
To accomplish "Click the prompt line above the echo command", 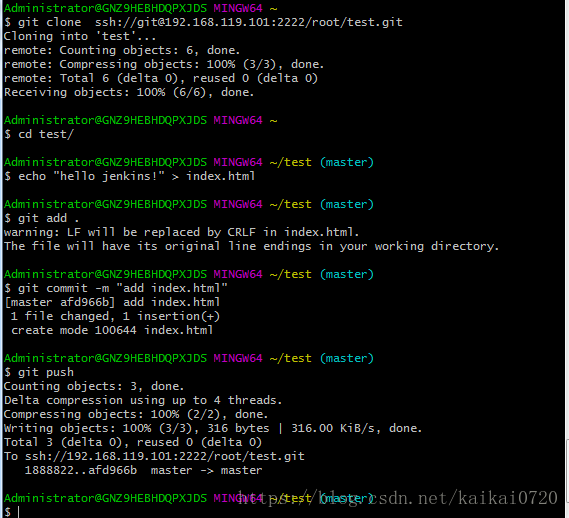I will pyautogui.click(x=189, y=162).
